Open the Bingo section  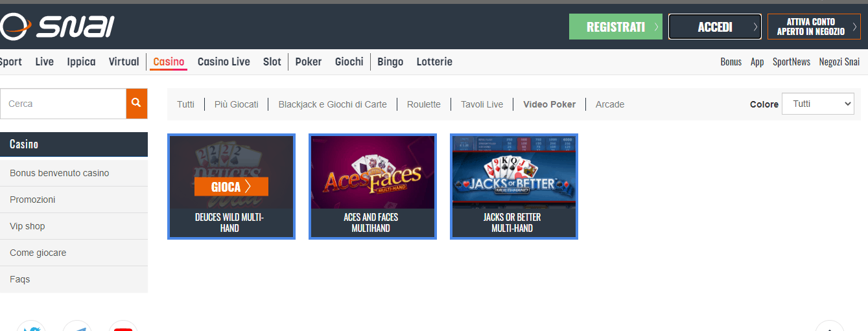[390, 62]
